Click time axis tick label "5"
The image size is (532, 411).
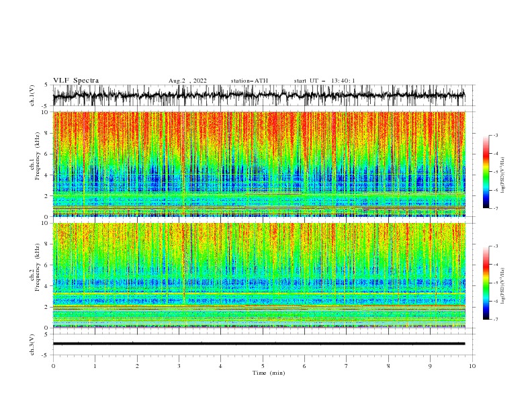(x=263, y=366)
